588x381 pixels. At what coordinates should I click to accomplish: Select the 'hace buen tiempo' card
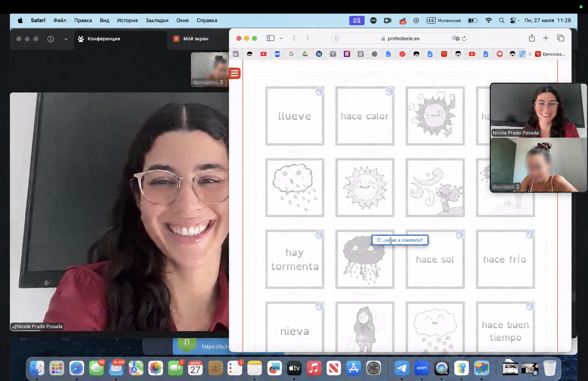[505, 327]
